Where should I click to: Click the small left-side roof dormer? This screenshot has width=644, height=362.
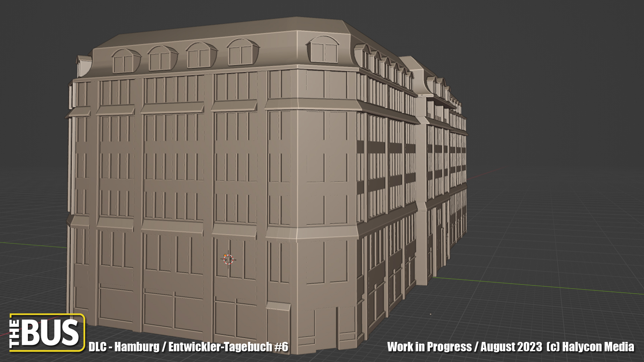[83, 65]
